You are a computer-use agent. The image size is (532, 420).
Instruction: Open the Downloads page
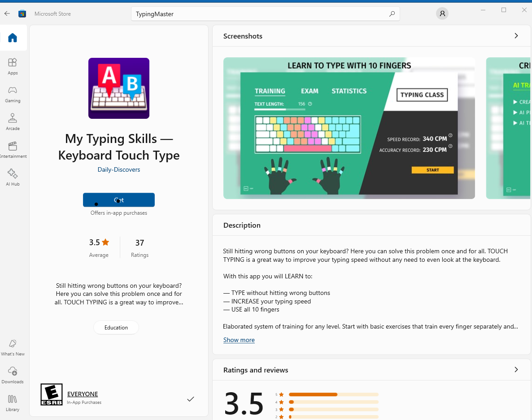[13, 375]
